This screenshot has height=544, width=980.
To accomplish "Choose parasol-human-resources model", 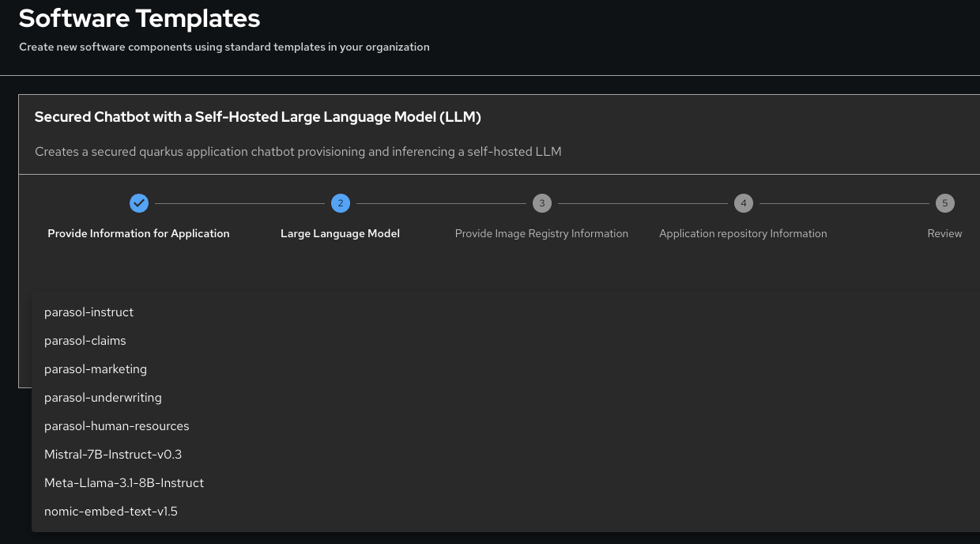I will coord(117,426).
